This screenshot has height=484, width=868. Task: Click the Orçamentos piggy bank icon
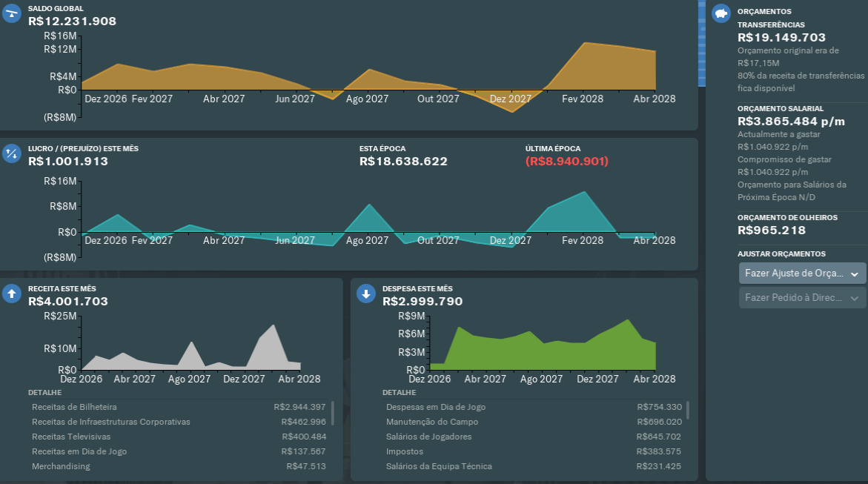click(x=720, y=13)
